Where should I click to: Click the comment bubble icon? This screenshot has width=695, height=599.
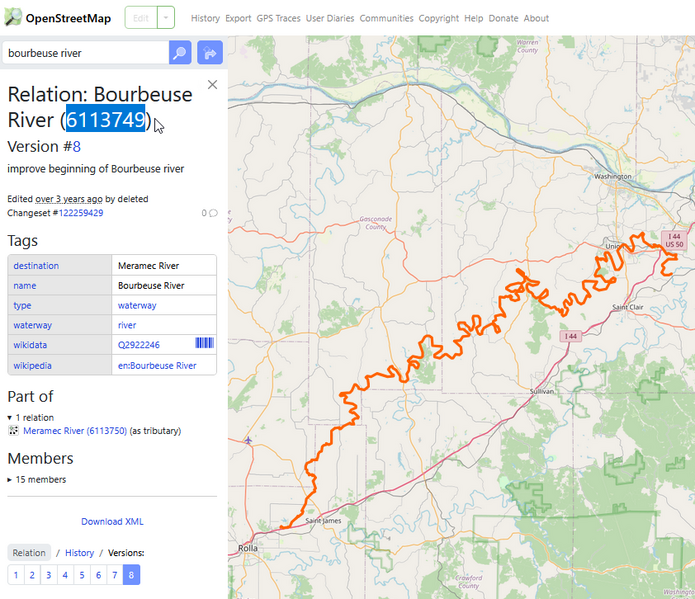(x=213, y=213)
